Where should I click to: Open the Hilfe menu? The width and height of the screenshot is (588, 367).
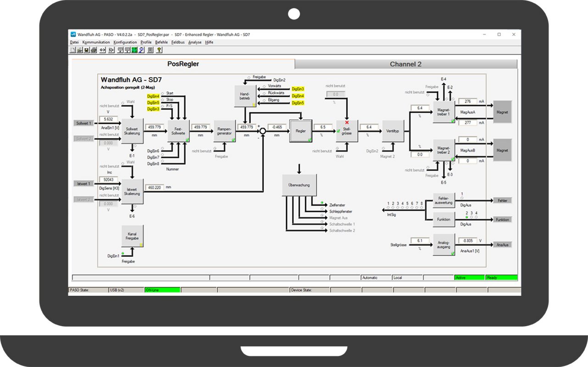209,42
